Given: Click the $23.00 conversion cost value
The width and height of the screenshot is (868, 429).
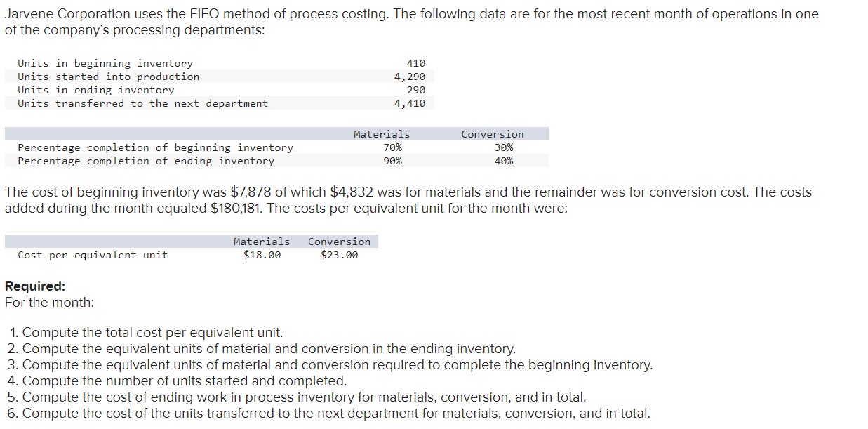Looking at the screenshot, I should click(339, 255).
